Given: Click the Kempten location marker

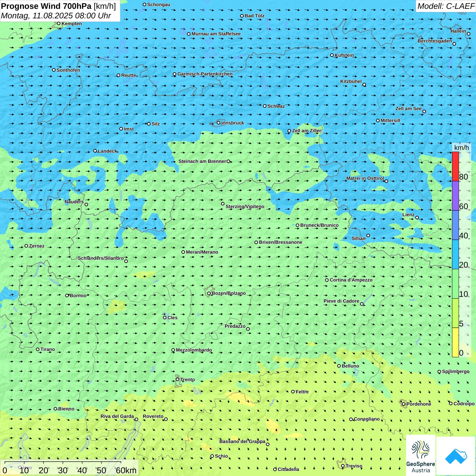Looking at the screenshot, I should [x=59, y=23].
